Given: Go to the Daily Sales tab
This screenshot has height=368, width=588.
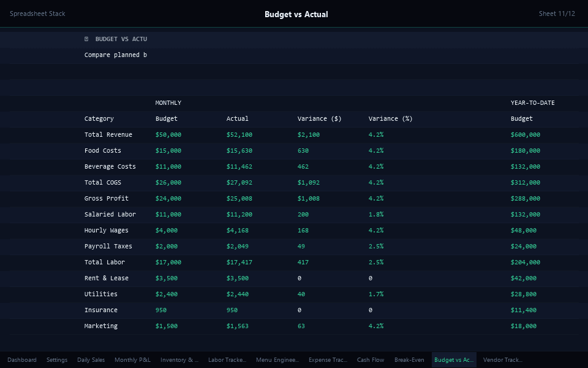Looking at the screenshot, I should 91,360.
